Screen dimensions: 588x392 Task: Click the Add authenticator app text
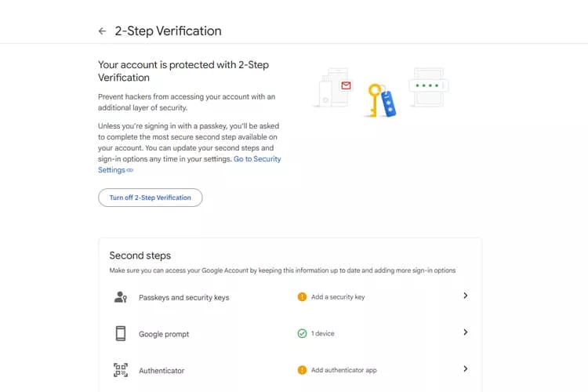click(x=344, y=370)
